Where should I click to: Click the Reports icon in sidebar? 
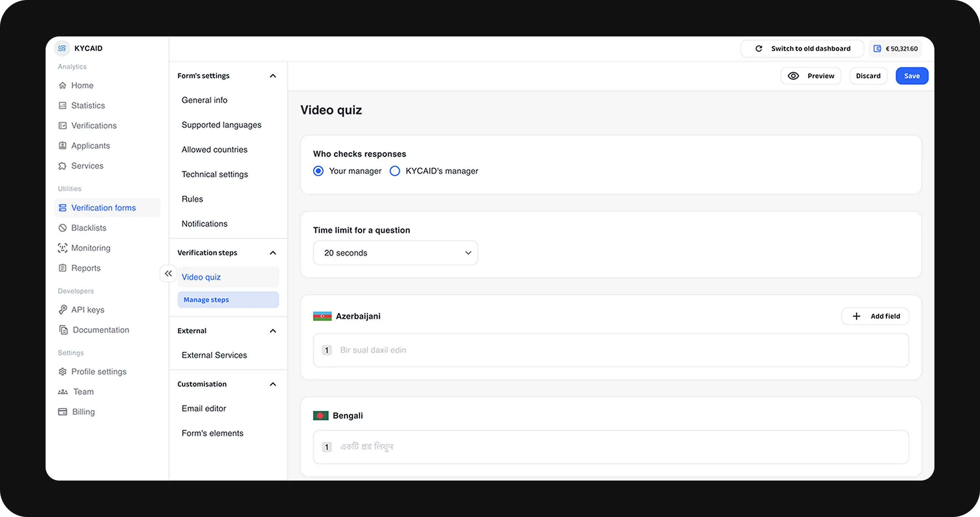coord(62,268)
